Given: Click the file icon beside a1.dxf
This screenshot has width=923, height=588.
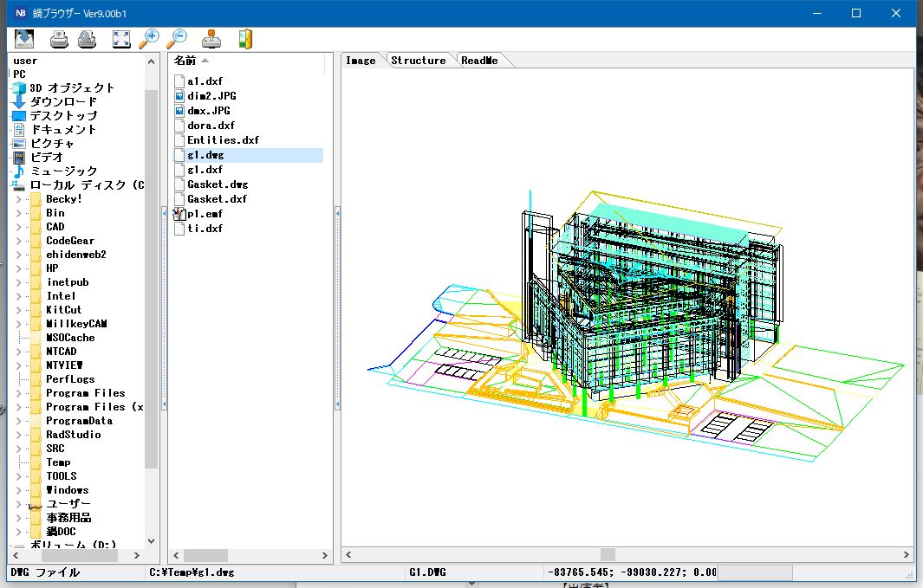Looking at the screenshot, I should (x=179, y=81).
